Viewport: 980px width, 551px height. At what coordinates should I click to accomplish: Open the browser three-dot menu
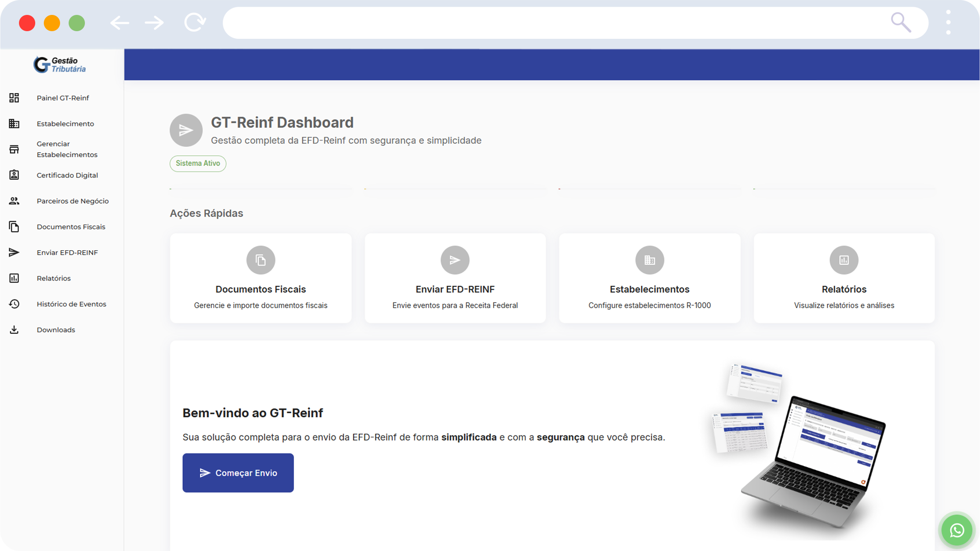point(948,23)
